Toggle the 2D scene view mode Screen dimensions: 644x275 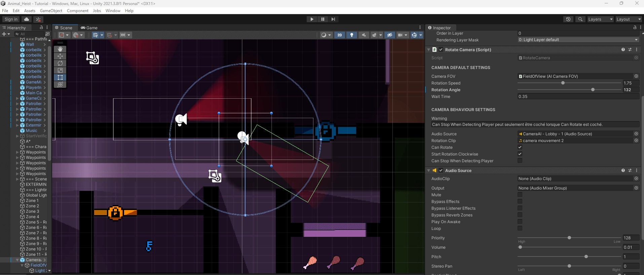tap(339, 35)
